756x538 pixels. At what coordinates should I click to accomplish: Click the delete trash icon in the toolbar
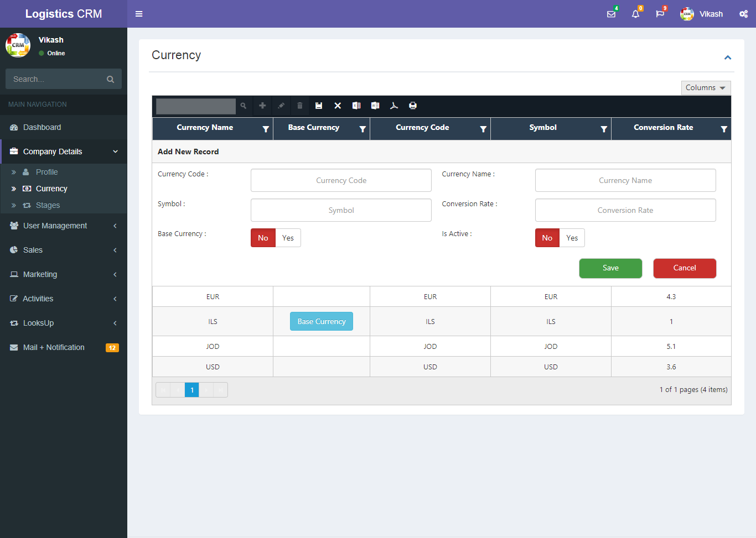[x=300, y=106]
